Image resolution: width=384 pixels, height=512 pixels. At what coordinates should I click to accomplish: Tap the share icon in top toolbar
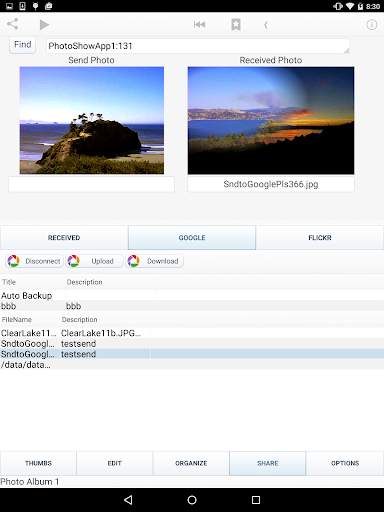[x=13, y=24]
